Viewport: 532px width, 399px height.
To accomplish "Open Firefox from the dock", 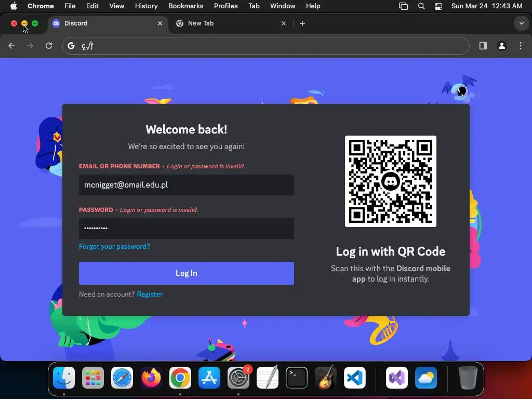I will (x=151, y=378).
